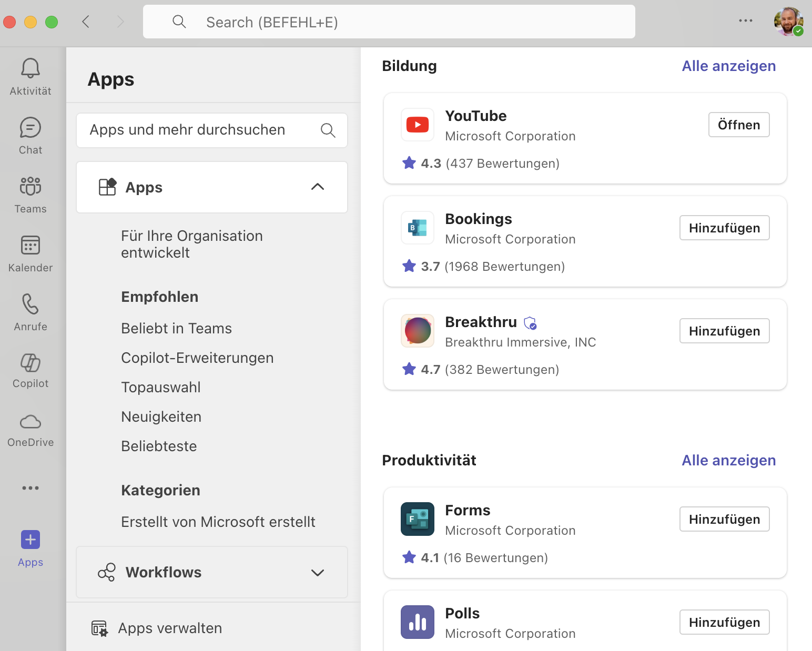
Task: Click the Kategorien heading
Action: tap(160, 490)
